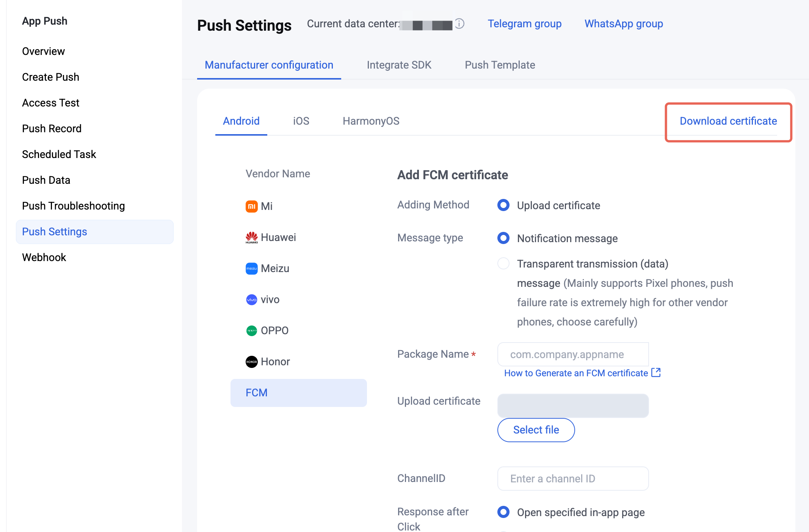Click the data center info icon
This screenshot has width=809, height=532.
tap(459, 24)
